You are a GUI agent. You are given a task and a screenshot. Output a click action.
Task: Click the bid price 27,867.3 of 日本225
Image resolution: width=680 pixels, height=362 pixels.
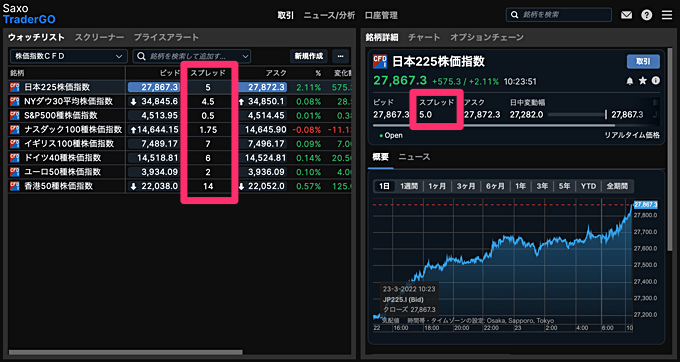[153, 88]
